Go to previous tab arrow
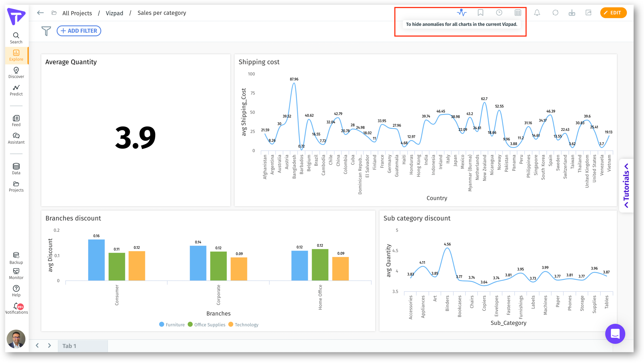The height and width of the screenshot is (363, 644). (x=37, y=346)
